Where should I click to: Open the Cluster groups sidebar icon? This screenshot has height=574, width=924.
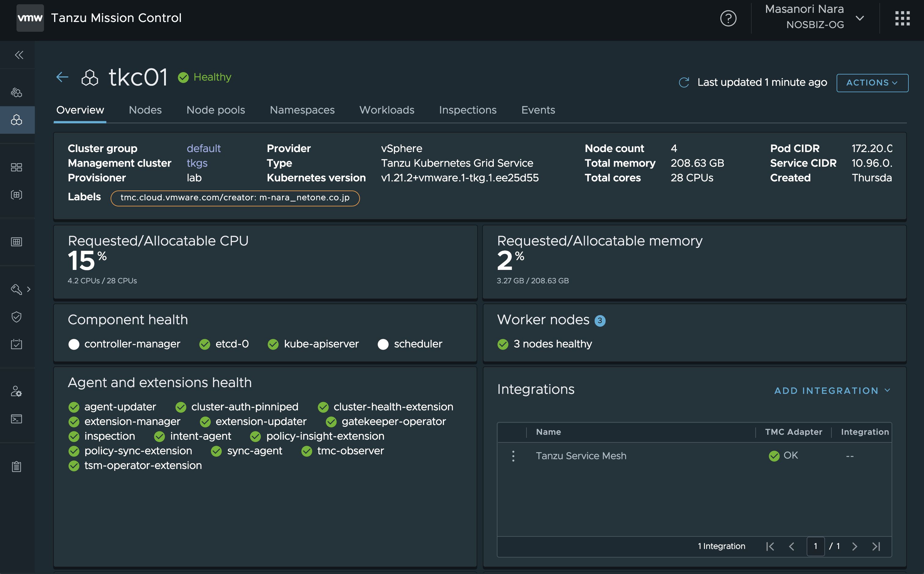[x=16, y=92]
